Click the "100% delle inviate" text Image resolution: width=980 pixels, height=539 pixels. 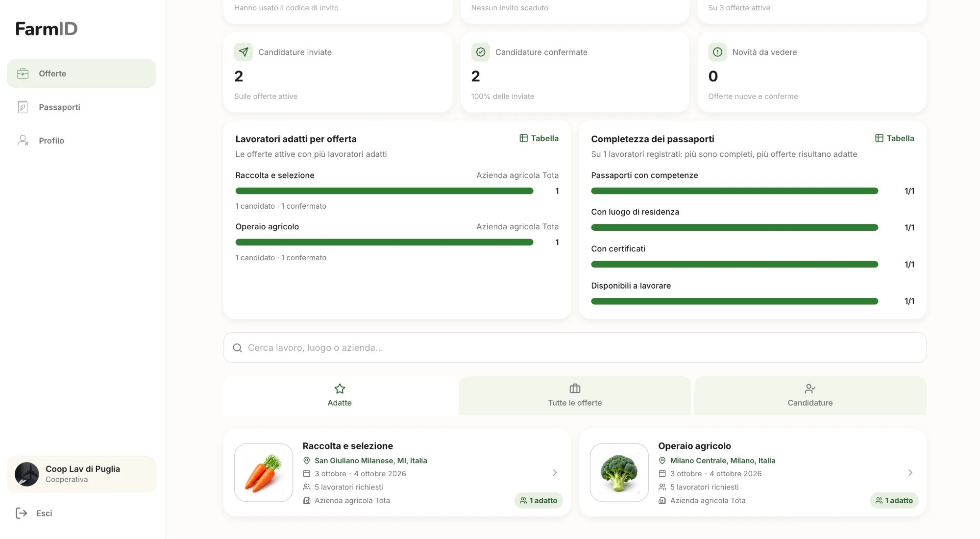tap(503, 97)
